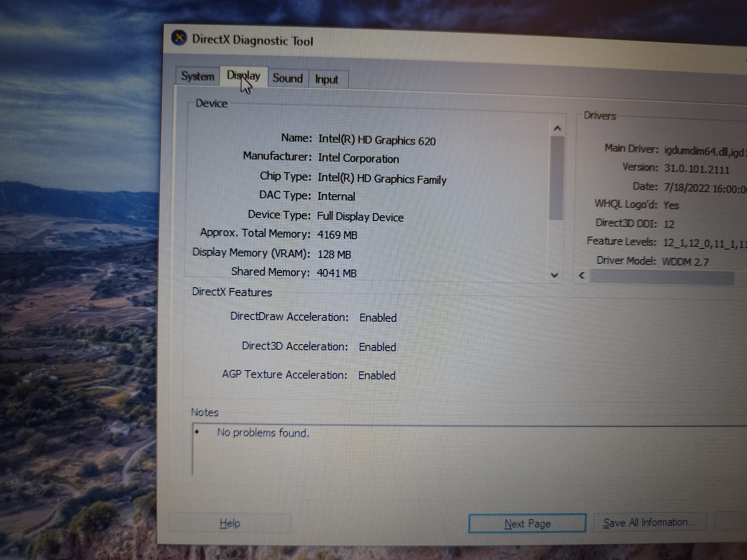The image size is (747, 560).
Task: Open the Sound tab
Action: coord(287,78)
